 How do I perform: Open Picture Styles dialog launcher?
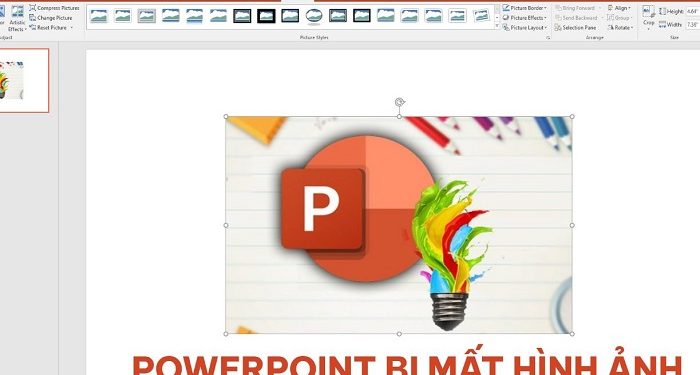(x=548, y=38)
